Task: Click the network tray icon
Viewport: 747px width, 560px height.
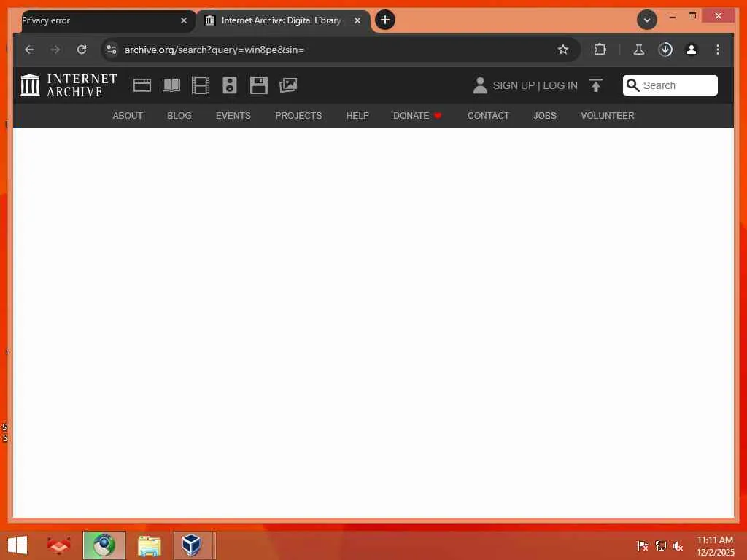Action: tap(661, 545)
